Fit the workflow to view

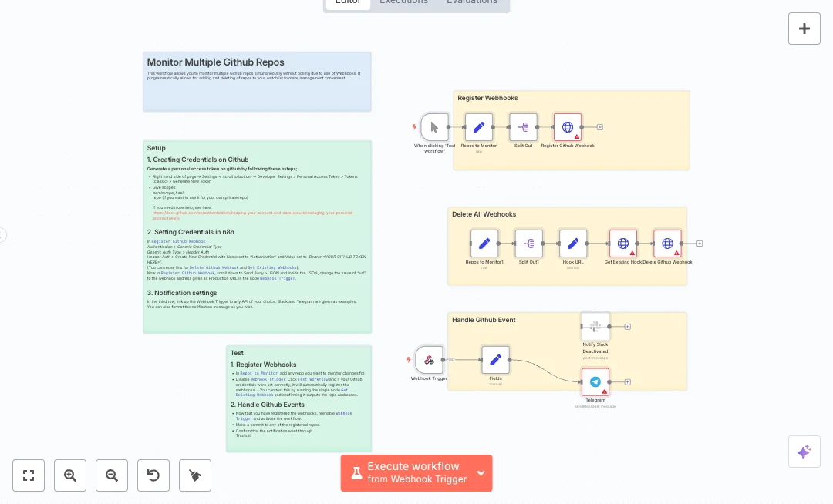coord(29,475)
